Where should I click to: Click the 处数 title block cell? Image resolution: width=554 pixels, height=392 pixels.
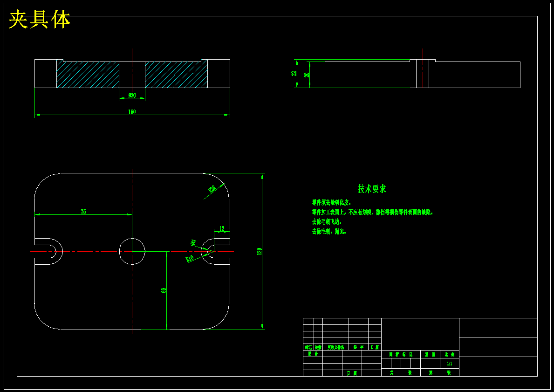318,347
